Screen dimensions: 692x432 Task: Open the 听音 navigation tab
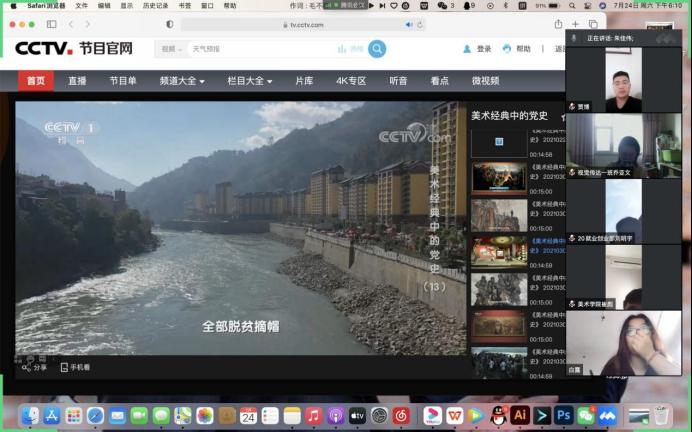pyautogui.click(x=398, y=81)
